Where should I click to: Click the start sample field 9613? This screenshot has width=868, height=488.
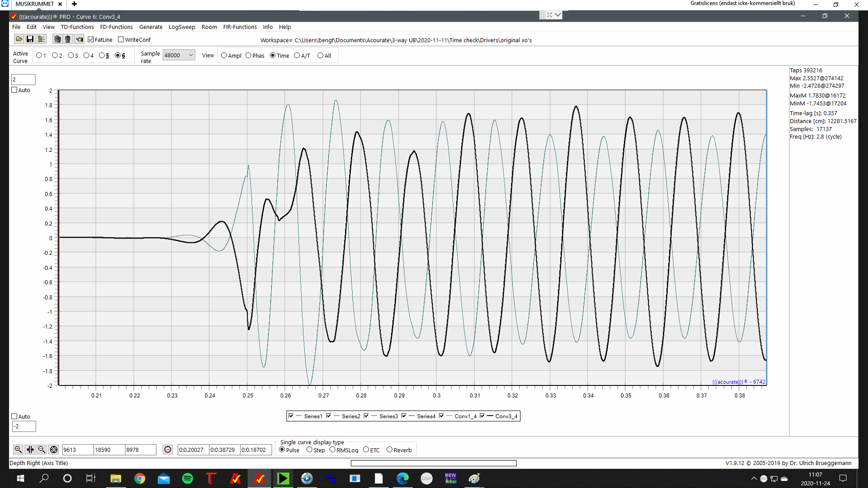pos(77,450)
